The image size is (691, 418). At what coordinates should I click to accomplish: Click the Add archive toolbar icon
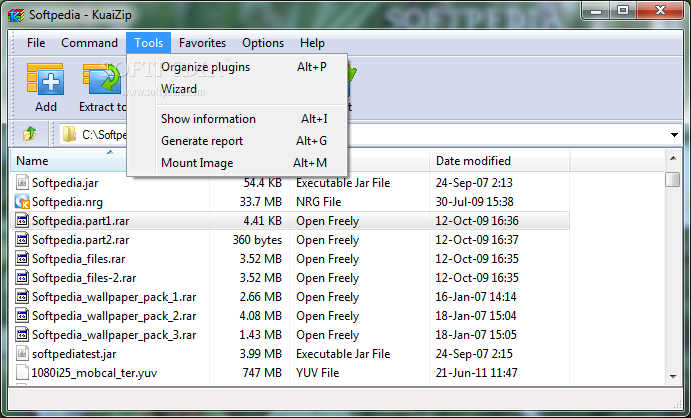(x=45, y=79)
